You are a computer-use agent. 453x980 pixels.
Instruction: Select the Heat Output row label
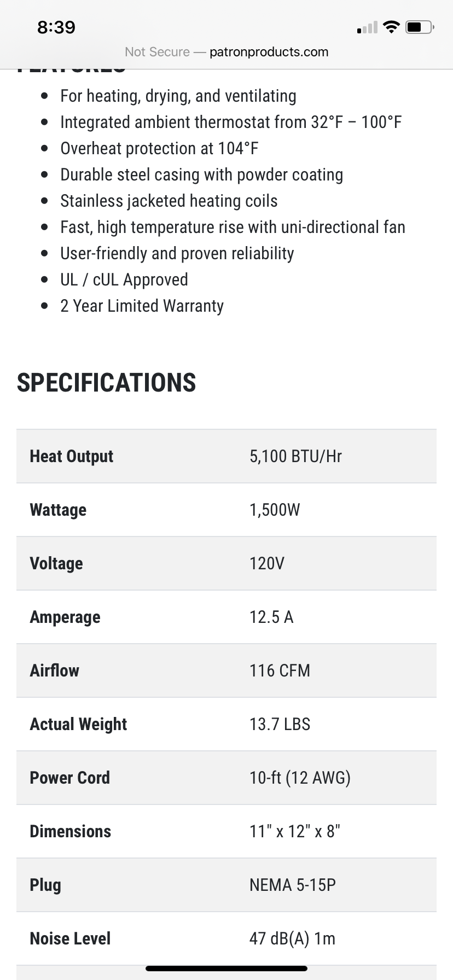72,456
